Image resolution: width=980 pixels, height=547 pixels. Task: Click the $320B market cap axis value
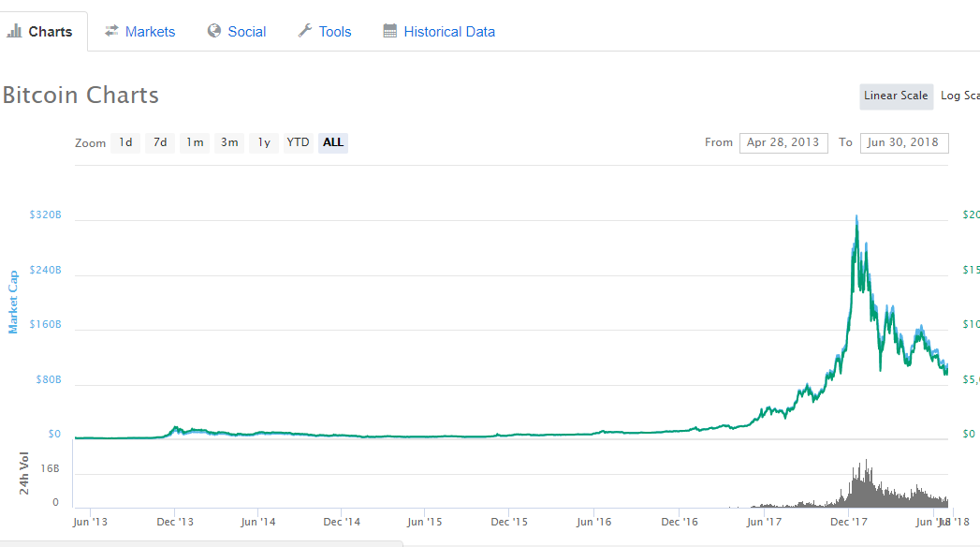tap(46, 214)
